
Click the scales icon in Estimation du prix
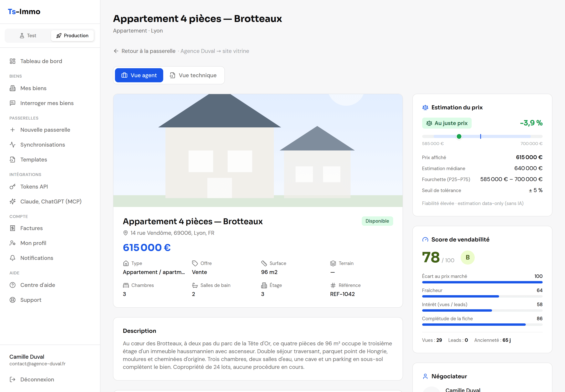425,107
